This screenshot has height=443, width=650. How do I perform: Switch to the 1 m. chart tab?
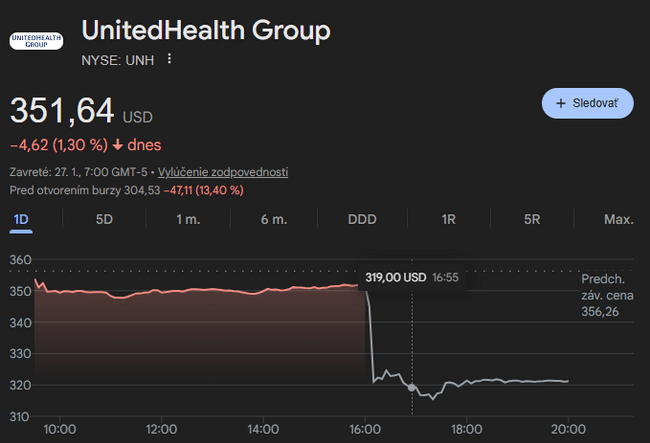tap(187, 219)
